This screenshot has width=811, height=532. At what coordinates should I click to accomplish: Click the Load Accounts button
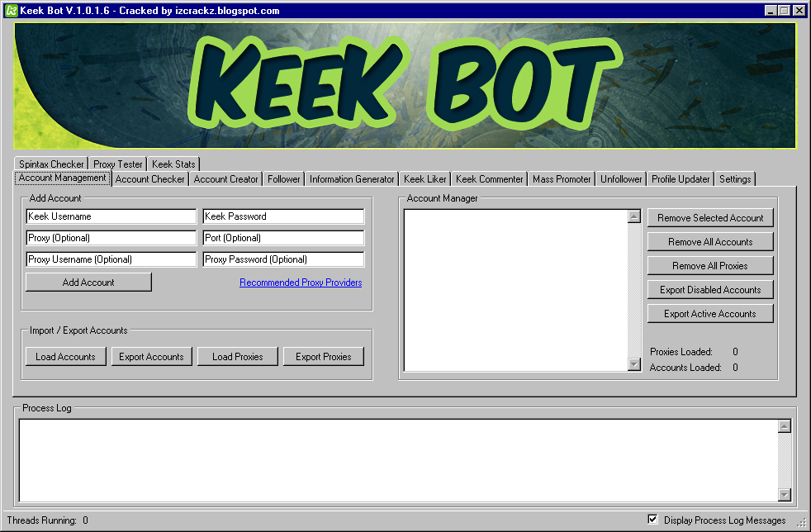pos(66,357)
